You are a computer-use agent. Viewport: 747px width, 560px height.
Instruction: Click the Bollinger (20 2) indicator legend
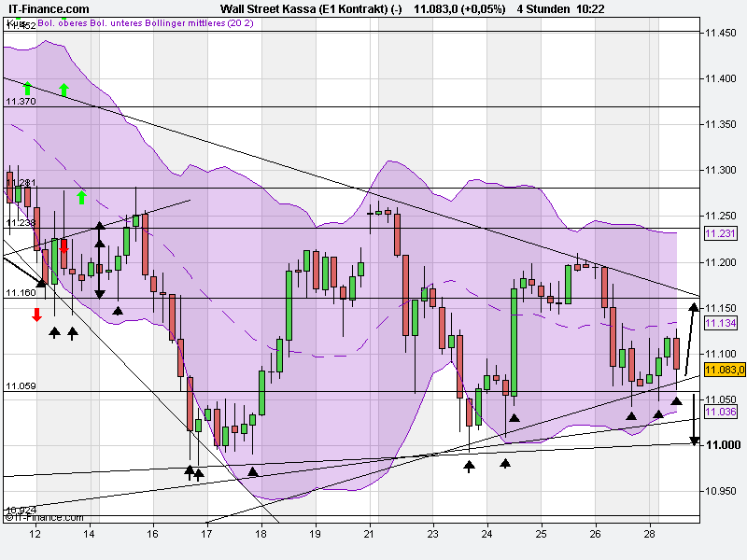[146, 22]
